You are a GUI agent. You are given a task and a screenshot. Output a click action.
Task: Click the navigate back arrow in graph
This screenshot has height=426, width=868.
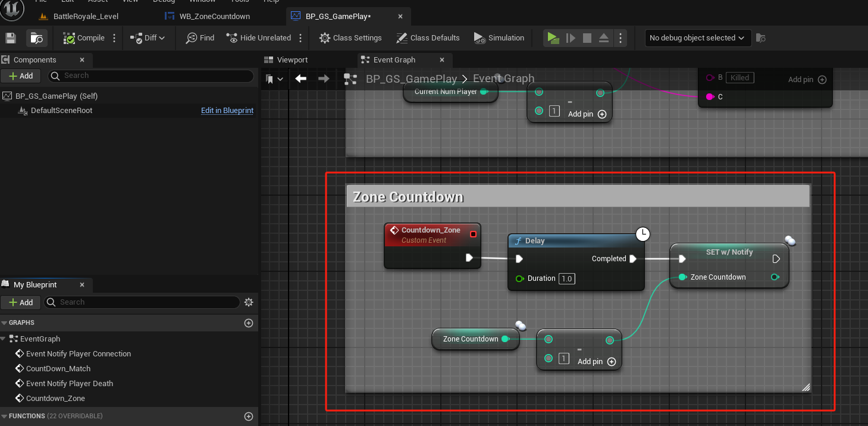(x=301, y=79)
